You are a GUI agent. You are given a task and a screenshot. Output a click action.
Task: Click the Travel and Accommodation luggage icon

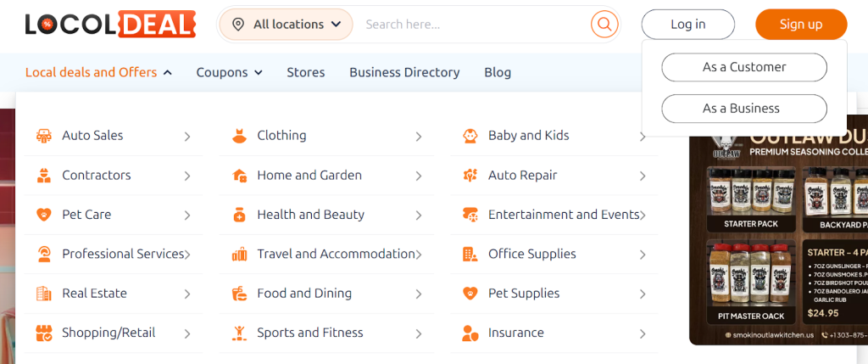239,255
